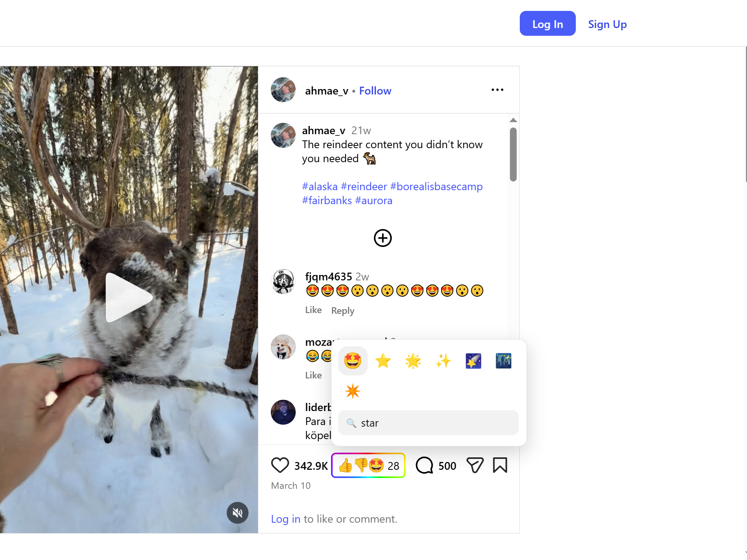Screen dimensions: 747x560
Task: Click the comments scrollbar up arrow
Action: pyautogui.click(x=513, y=120)
